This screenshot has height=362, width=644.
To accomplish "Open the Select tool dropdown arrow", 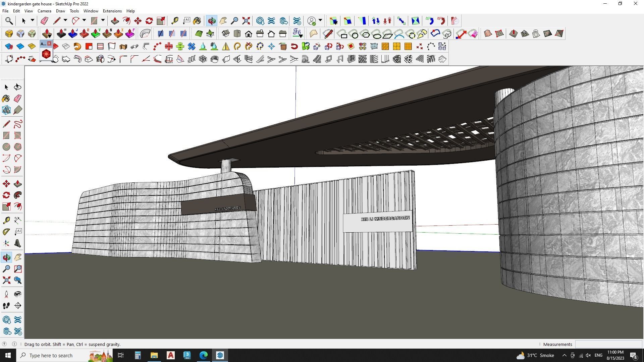I will [33, 21].
